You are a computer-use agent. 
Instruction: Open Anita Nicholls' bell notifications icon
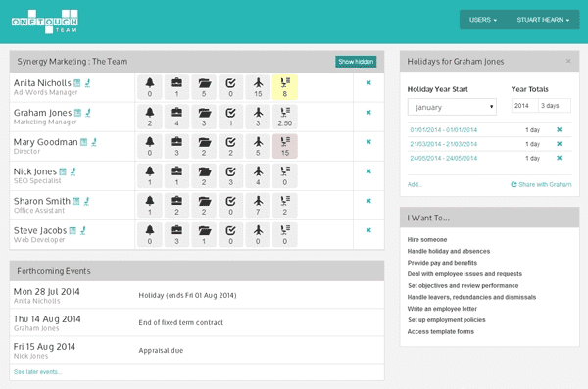tap(150, 87)
